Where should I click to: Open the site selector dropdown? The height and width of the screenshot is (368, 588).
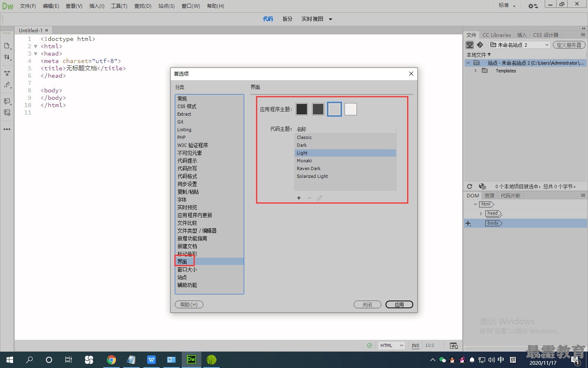point(520,45)
